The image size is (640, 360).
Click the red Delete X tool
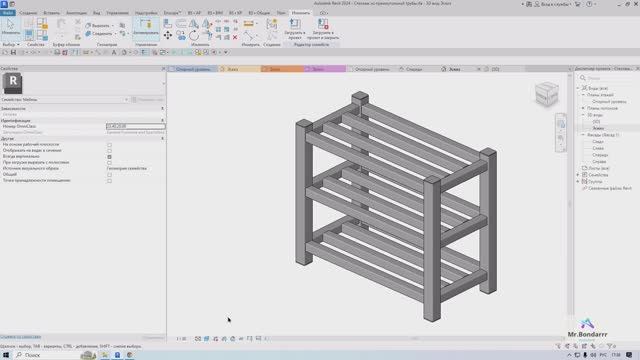click(x=235, y=37)
